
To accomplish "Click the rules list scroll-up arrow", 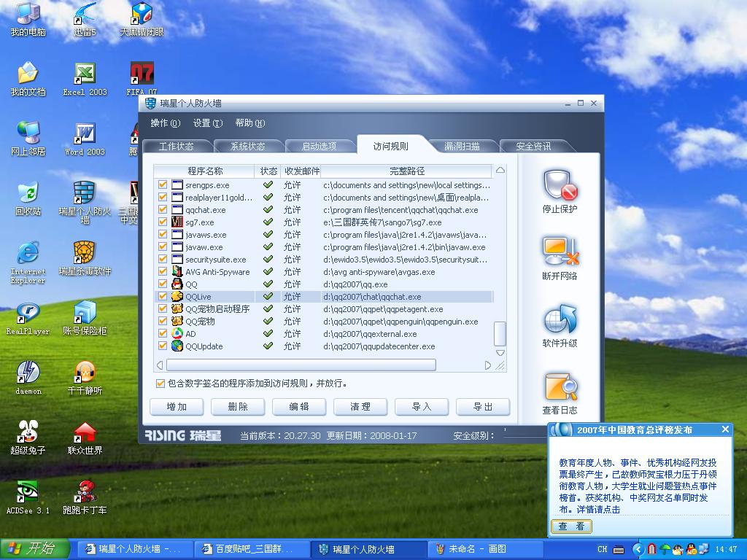I will point(500,170).
